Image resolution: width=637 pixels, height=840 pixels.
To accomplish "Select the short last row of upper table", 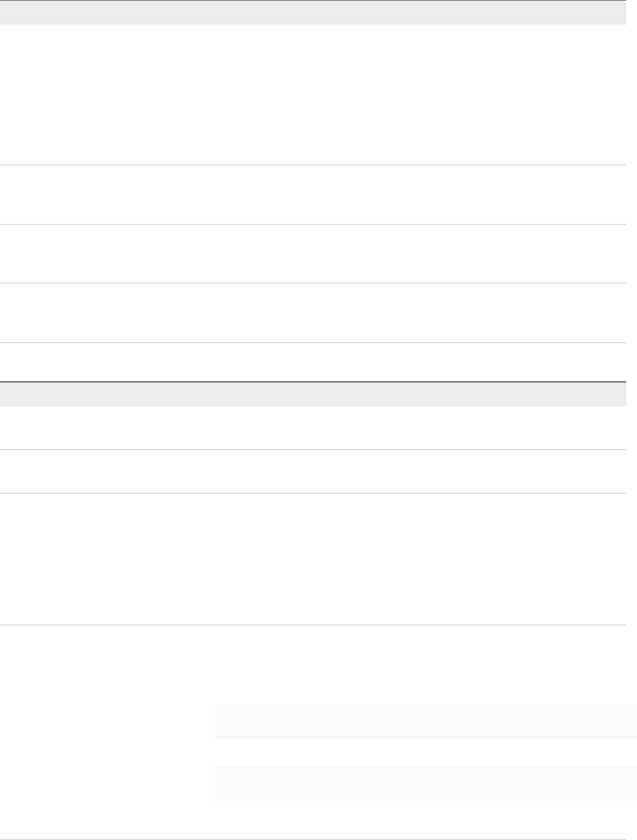I will coord(313,362).
